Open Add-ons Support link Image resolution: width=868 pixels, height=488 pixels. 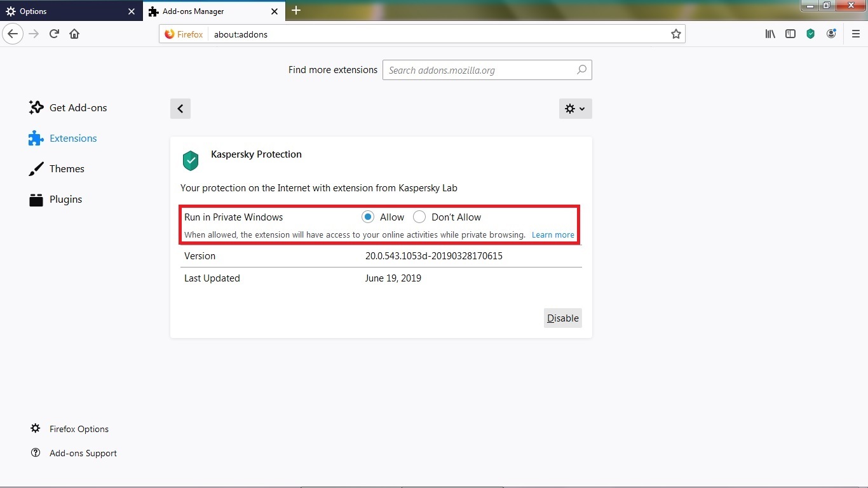click(x=74, y=453)
